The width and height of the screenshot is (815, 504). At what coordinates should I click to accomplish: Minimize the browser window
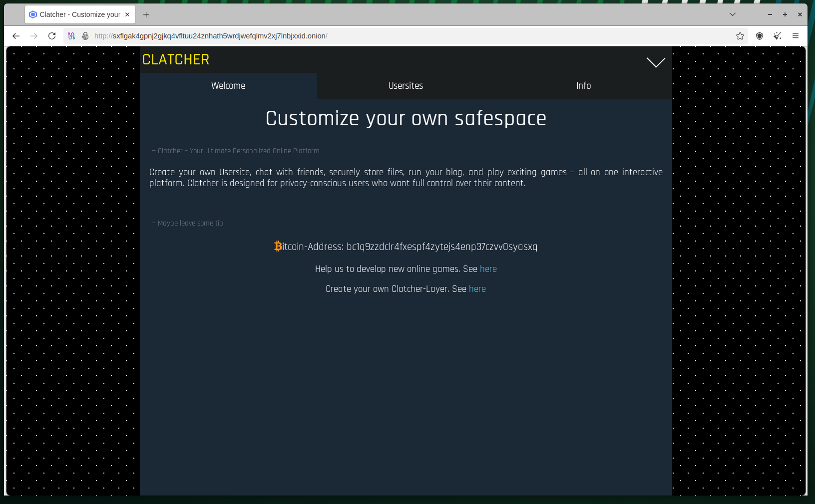(x=770, y=14)
